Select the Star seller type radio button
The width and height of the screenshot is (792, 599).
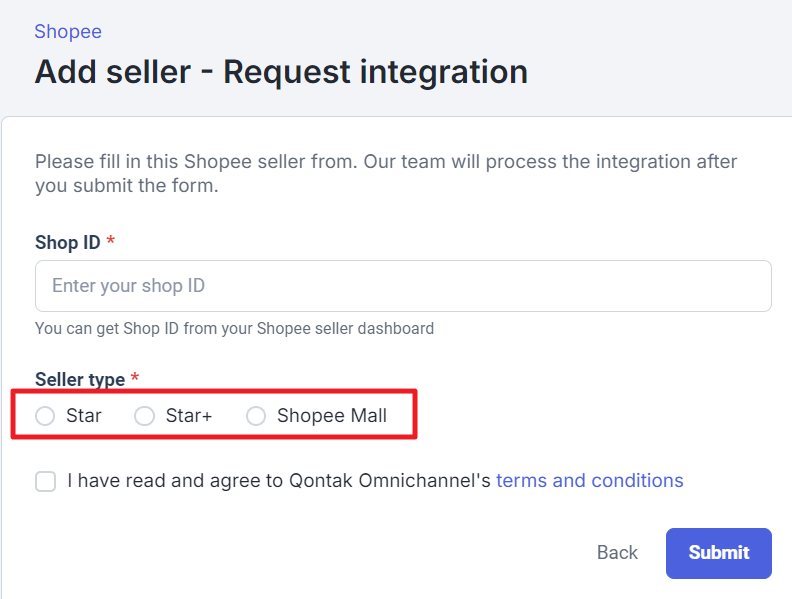(45, 416)
